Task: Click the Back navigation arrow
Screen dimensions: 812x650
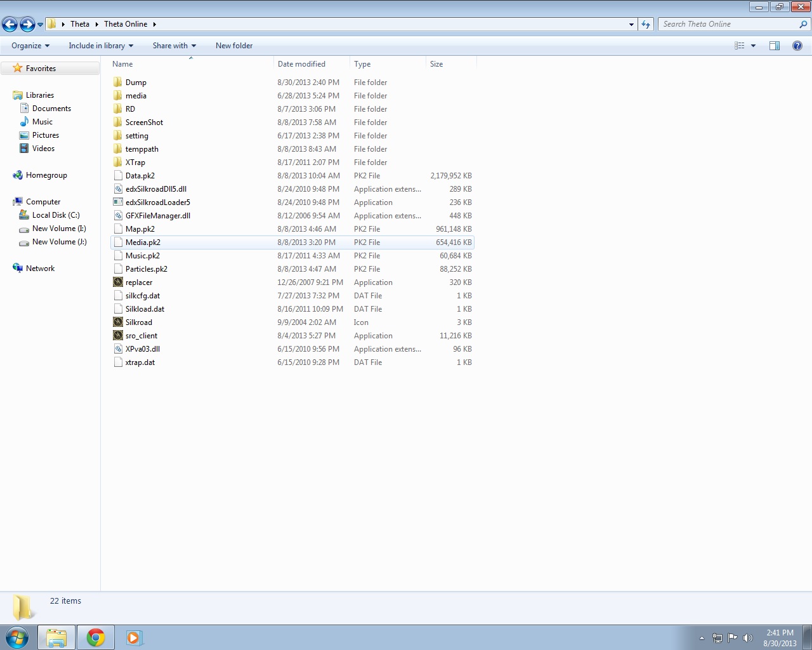Action: click(x=10, y=24)
